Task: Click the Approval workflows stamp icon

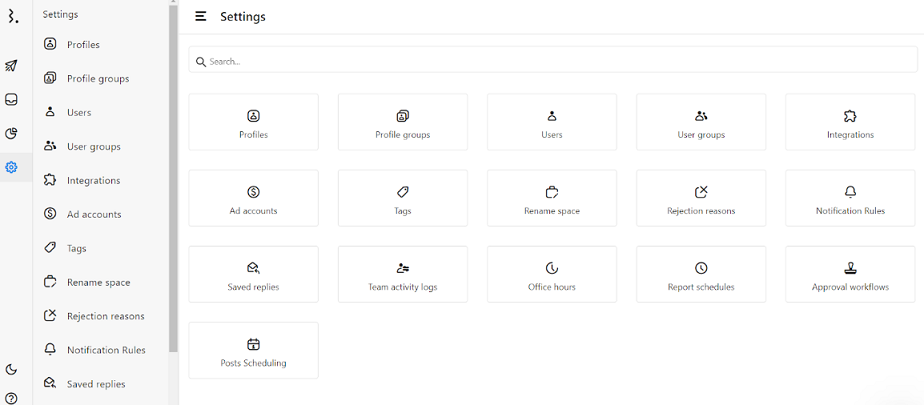Action: (850, 268)
